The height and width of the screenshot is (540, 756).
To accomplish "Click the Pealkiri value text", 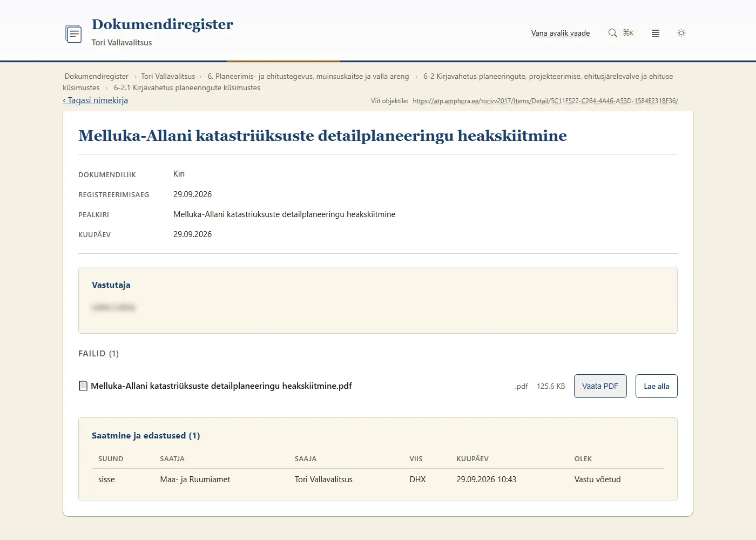I will [284, 214].
